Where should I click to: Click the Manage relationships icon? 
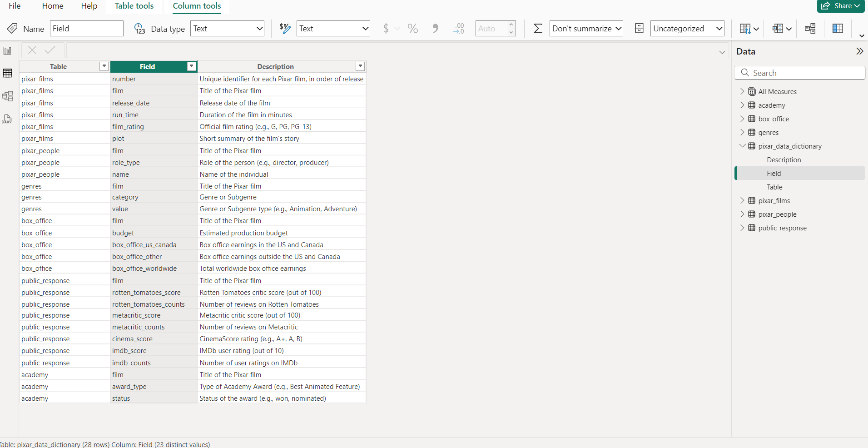810,29
